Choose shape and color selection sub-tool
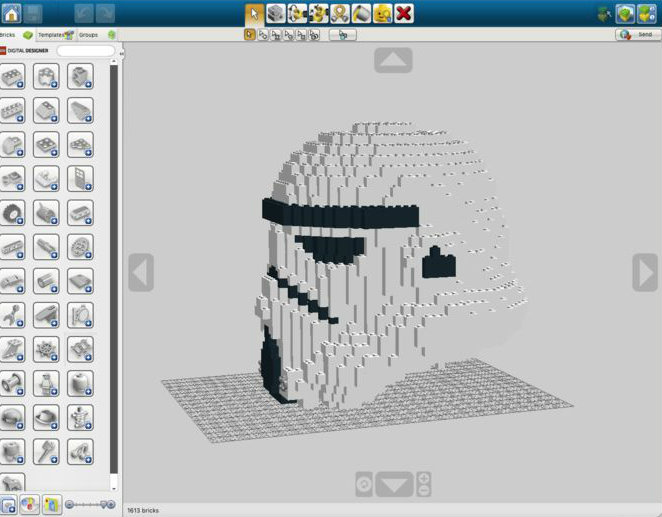The height and width of the screenshot is (517, 662). tap(314, 35)
